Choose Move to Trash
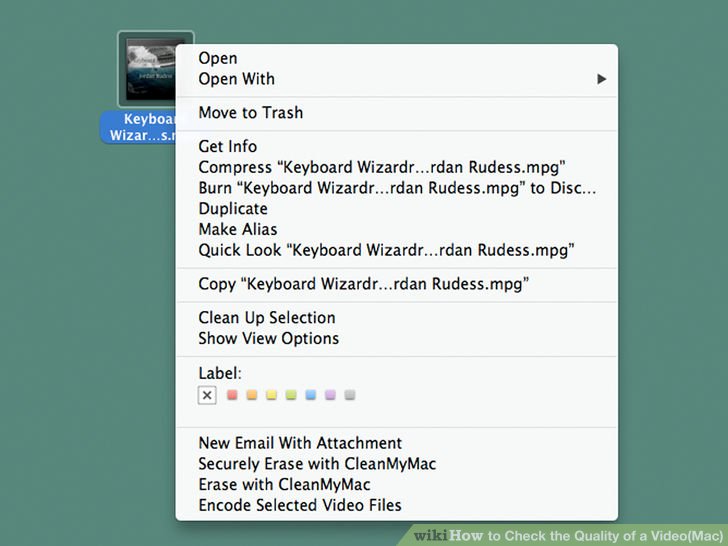 (397, 113)
